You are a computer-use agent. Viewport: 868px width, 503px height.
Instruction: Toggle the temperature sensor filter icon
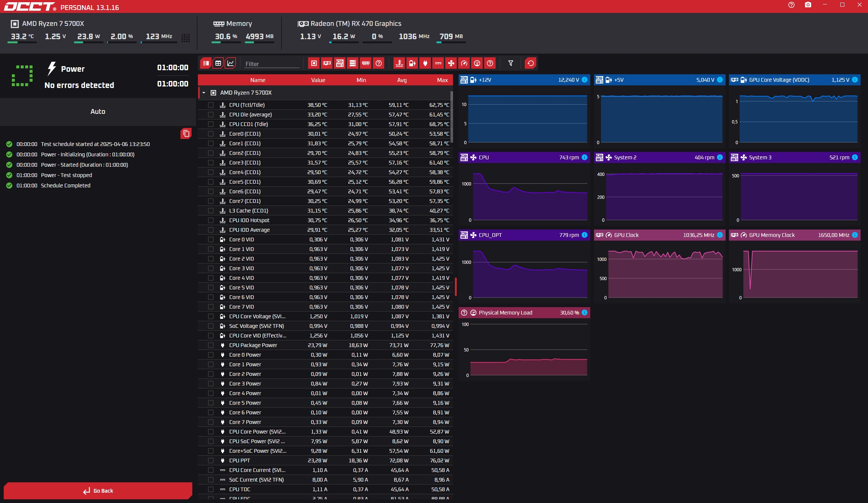[399, 63]
